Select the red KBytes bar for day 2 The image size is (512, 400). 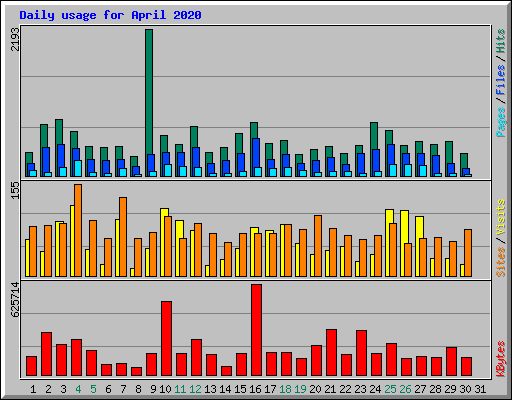coord(46,354)
